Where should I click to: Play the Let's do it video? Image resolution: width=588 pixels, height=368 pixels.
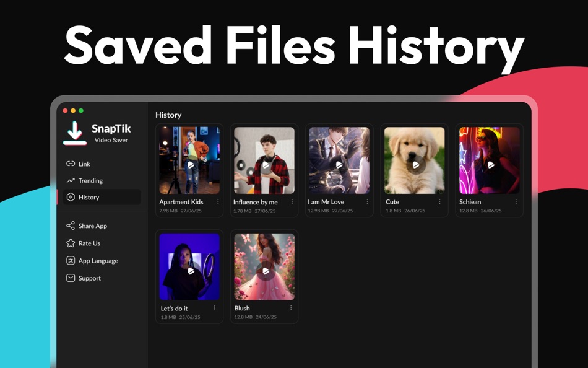tap(191, 271)
